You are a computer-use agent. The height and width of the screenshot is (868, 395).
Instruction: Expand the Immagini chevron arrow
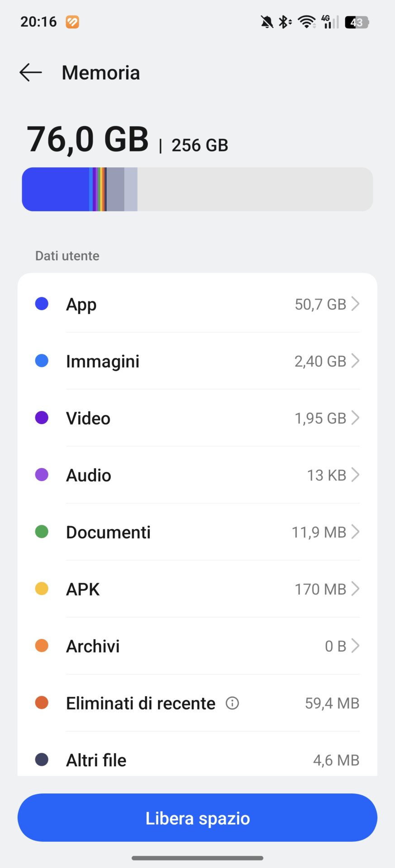click(356, 361)
